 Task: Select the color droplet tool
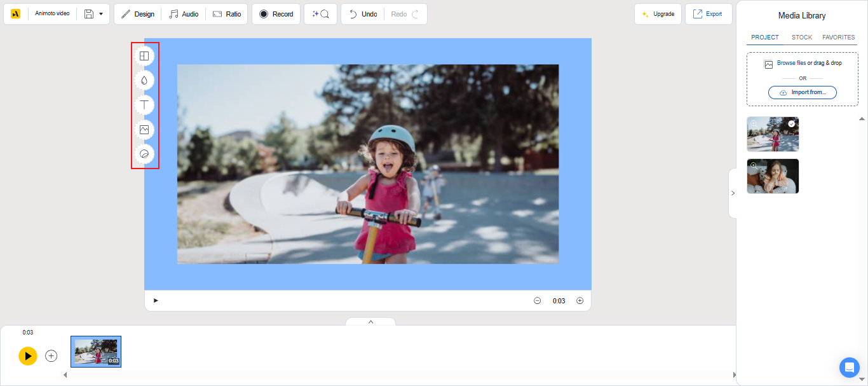144,81
